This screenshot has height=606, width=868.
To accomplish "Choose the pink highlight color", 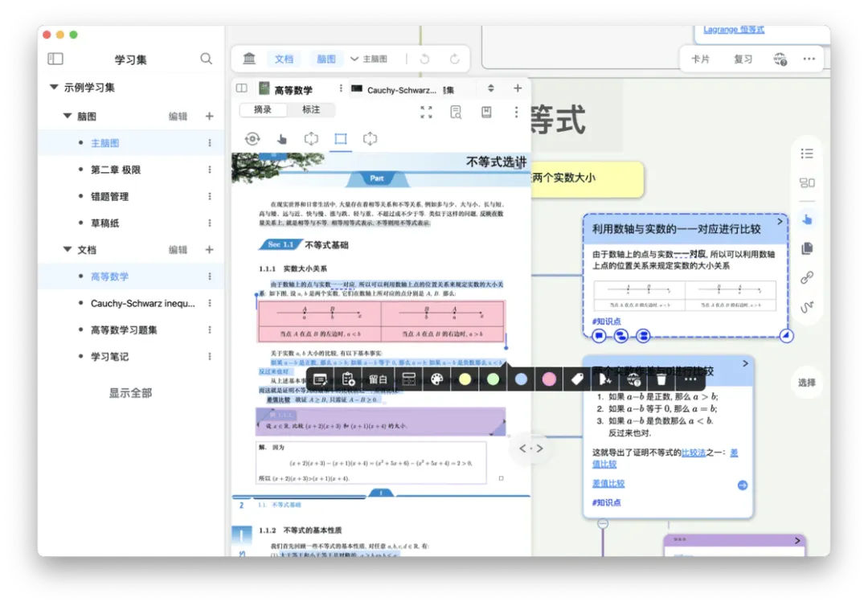I will [549, 379].
